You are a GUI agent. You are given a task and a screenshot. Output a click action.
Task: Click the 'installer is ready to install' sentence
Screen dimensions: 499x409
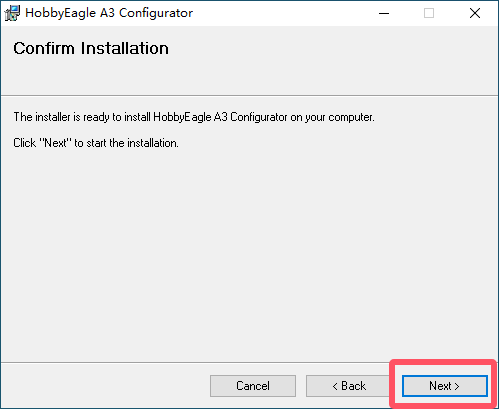pos(194,117)
